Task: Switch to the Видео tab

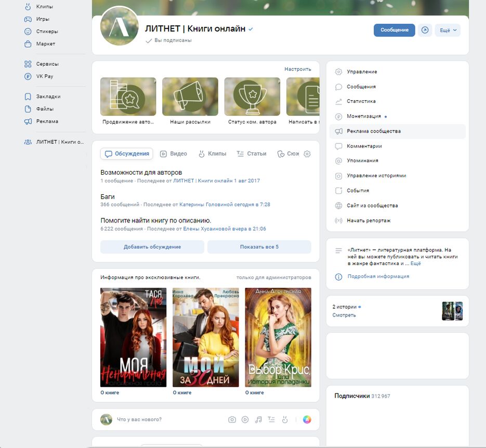Action: 174,154
